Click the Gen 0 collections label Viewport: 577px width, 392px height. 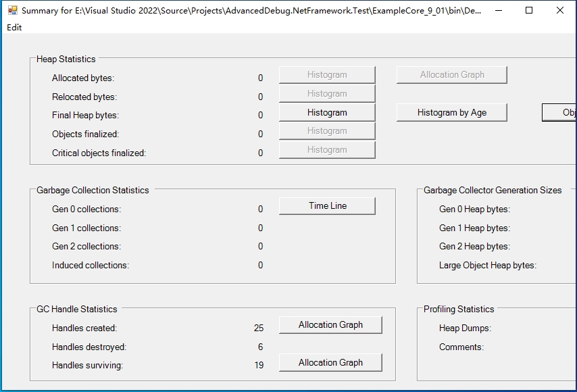click(86, 210)
